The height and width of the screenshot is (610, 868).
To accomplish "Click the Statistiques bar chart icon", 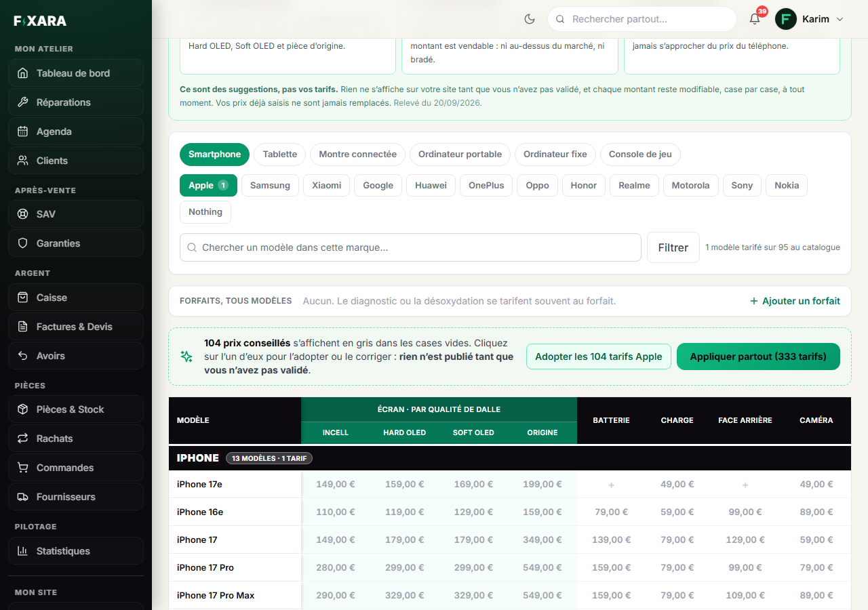I will point(23,551).
